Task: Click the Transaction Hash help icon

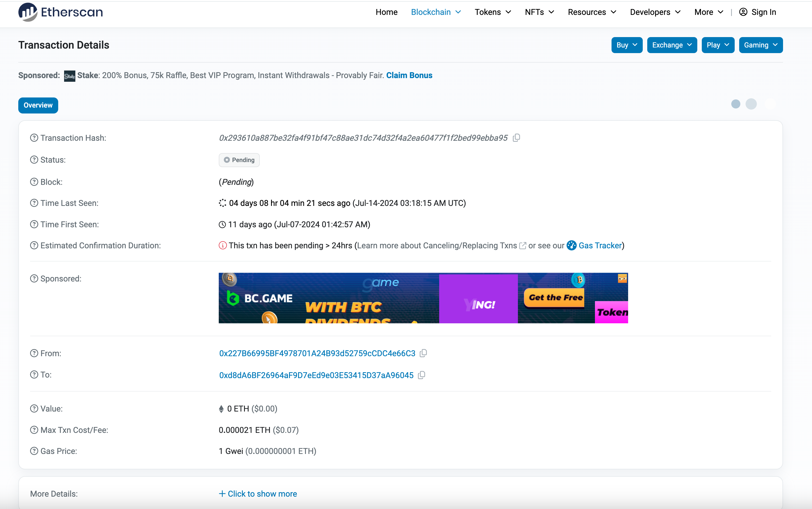Action: point(34,138)
